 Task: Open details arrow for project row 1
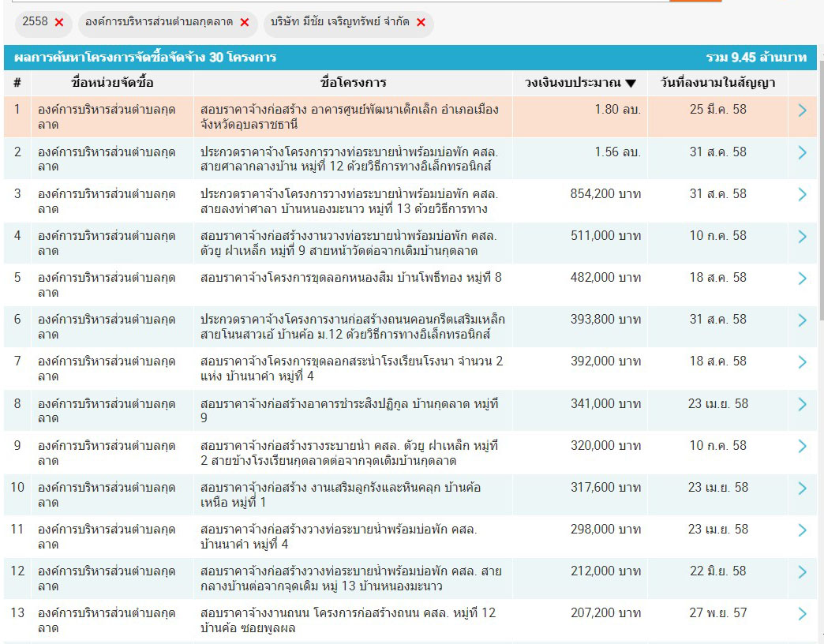(x=802, y=110)
